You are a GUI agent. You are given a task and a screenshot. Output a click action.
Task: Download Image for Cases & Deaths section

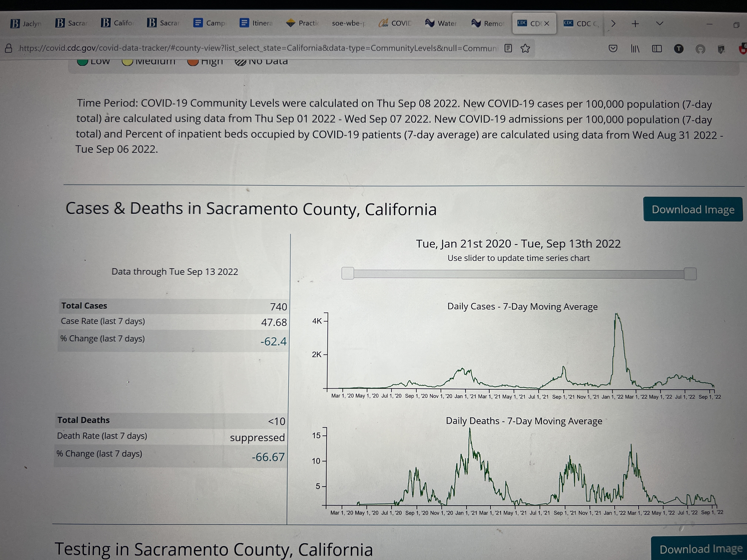[693, 209]
